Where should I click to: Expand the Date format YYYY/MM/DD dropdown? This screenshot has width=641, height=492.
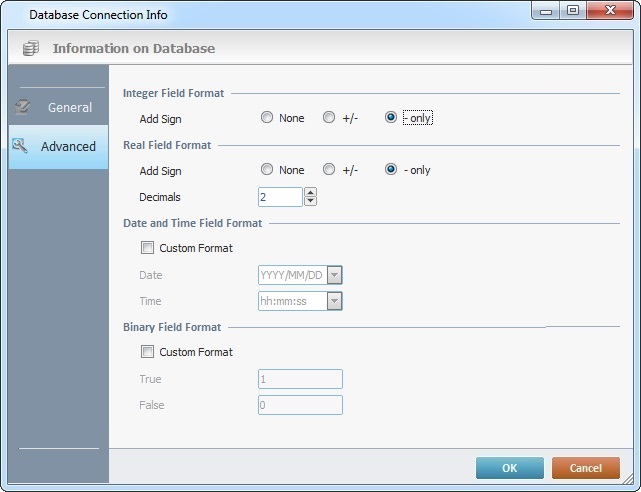tap(334, 275)
